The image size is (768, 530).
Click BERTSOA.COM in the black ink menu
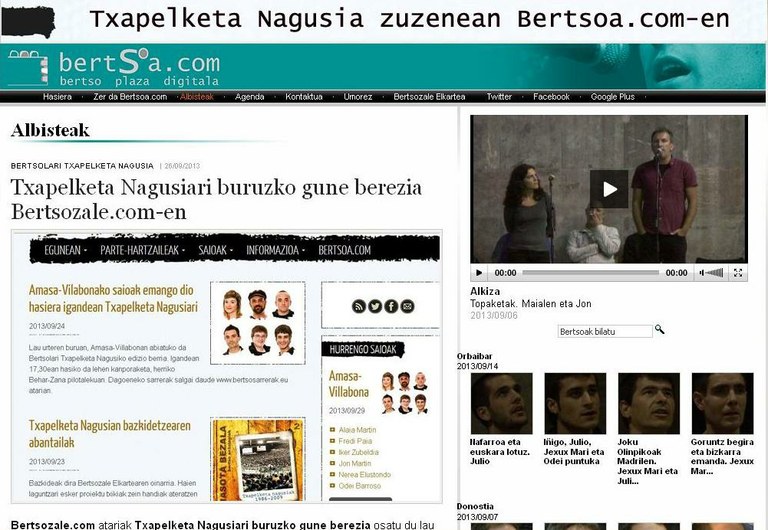click(344, 250)
